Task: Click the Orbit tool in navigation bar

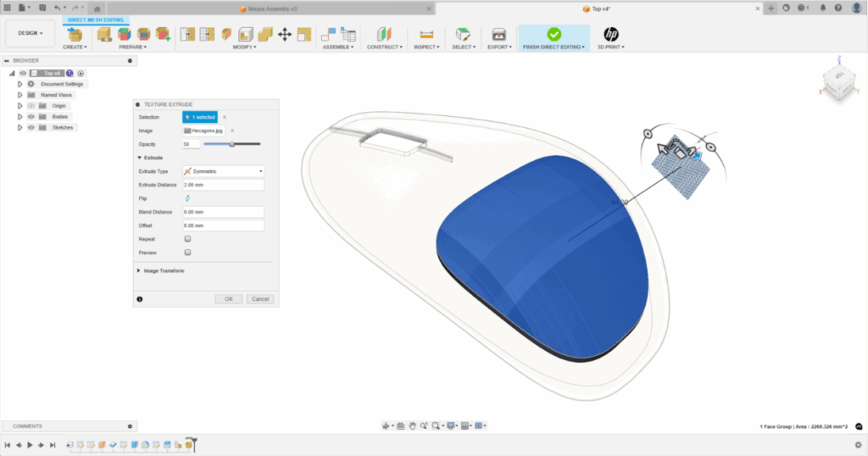Action: click(x=386, y=425)
